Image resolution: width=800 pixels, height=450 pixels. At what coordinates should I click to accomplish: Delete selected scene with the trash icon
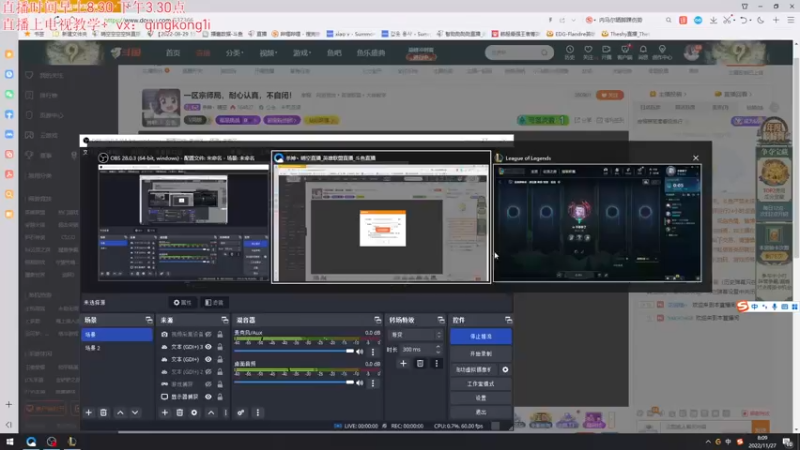tap(104, 412)
